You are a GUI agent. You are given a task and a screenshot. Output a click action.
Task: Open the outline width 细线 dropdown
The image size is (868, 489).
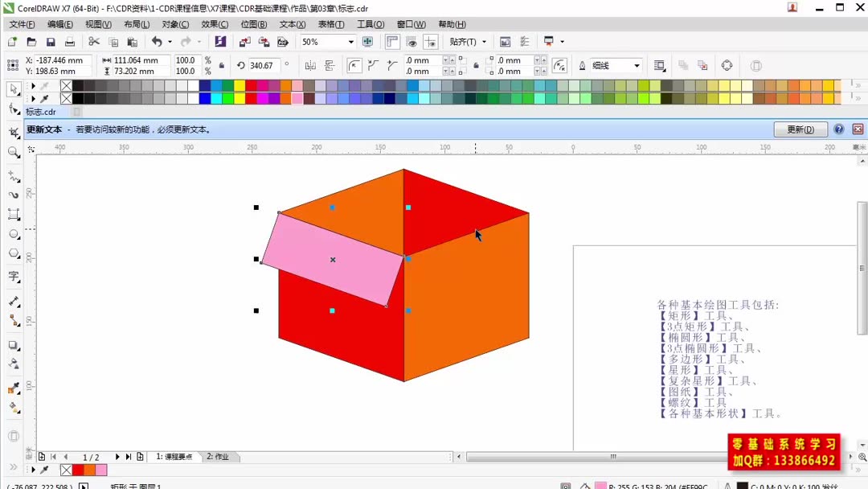(637, 65)
